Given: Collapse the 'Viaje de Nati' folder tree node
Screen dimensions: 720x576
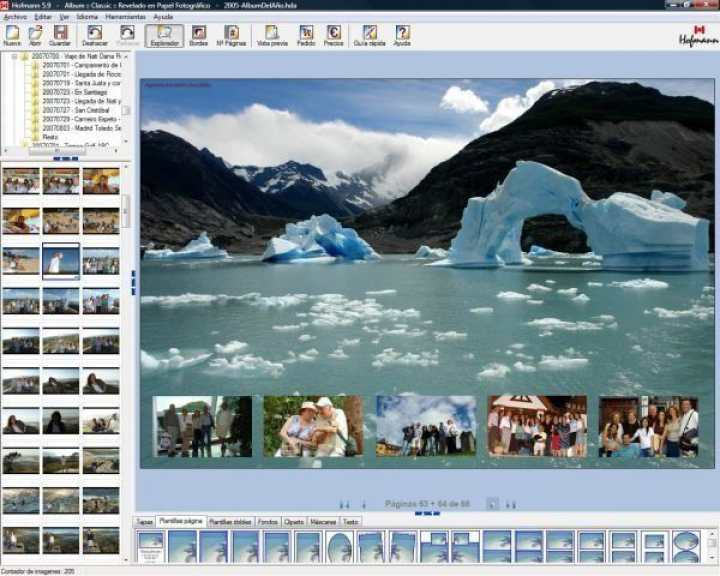Looking at the screenshot, I should tap(14, 57).
